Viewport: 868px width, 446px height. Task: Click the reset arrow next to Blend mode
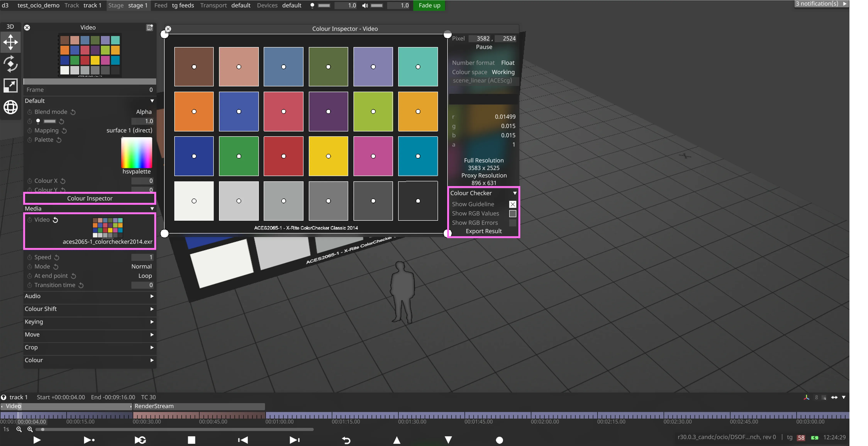73,112
